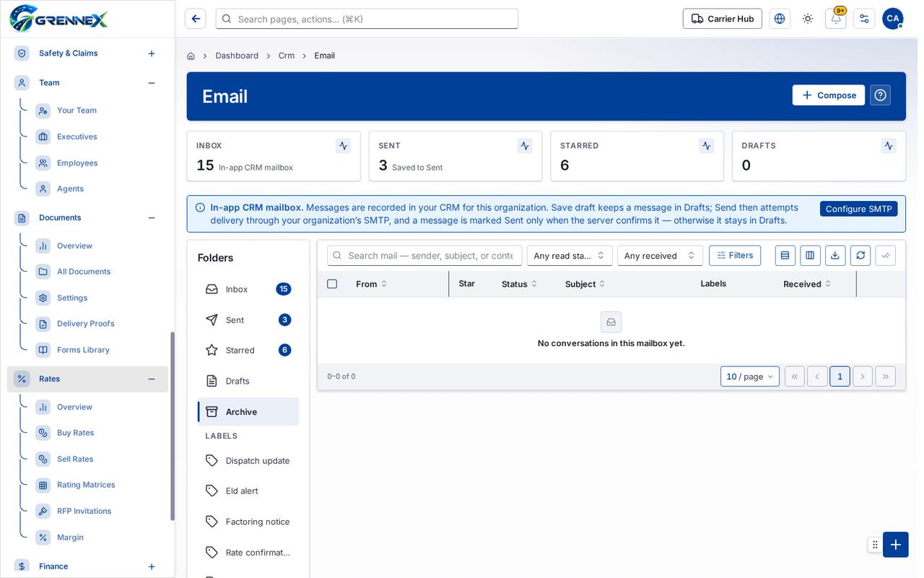Click the activity icon on the Inbox card

click(x=344, y=146)
